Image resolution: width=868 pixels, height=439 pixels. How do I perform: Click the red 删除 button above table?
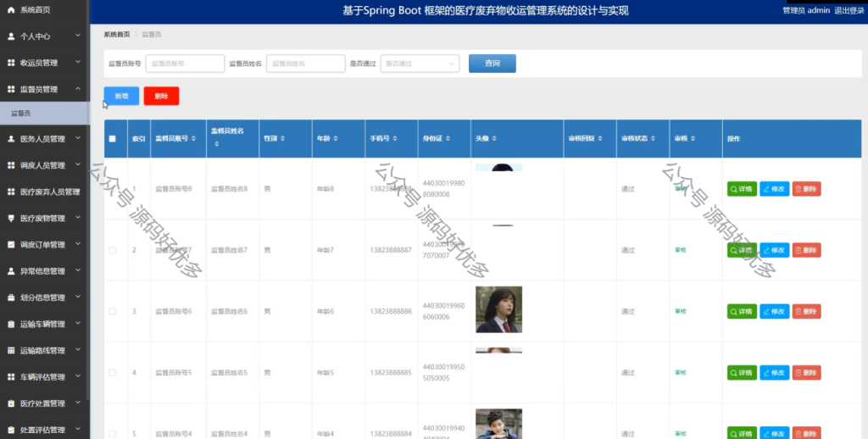161,97
